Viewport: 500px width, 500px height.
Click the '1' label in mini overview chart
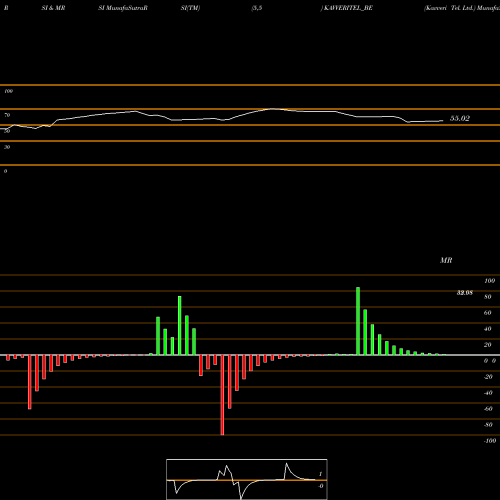click(x=320, y=474)
